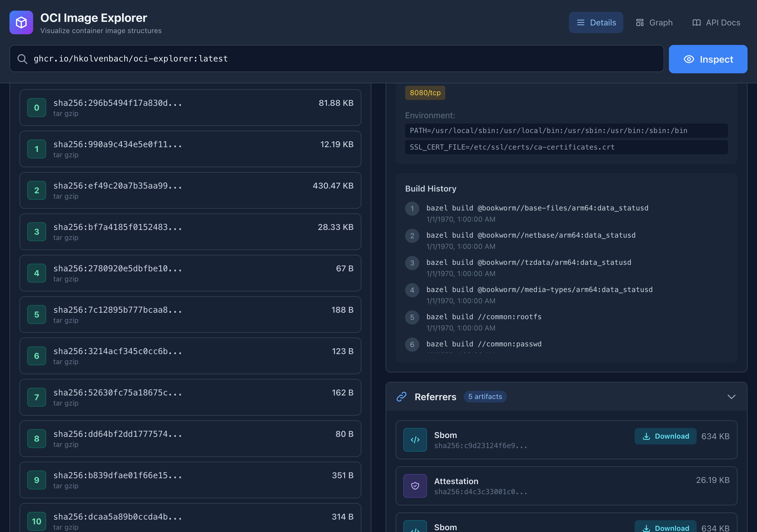This screenshot has height=532, width=757.
Task: Select layer sha256:ef49c20a7b35aa99
Action: coord(190,190)
